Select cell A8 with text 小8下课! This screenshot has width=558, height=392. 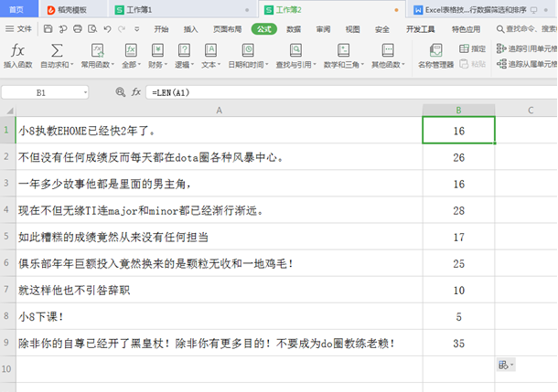[x=220, y=316]
